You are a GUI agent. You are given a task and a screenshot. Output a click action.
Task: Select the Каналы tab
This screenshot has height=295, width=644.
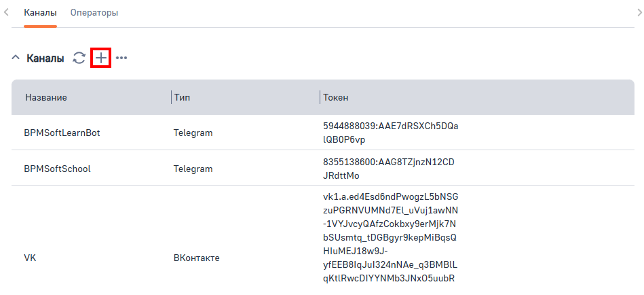click(40, 13)
